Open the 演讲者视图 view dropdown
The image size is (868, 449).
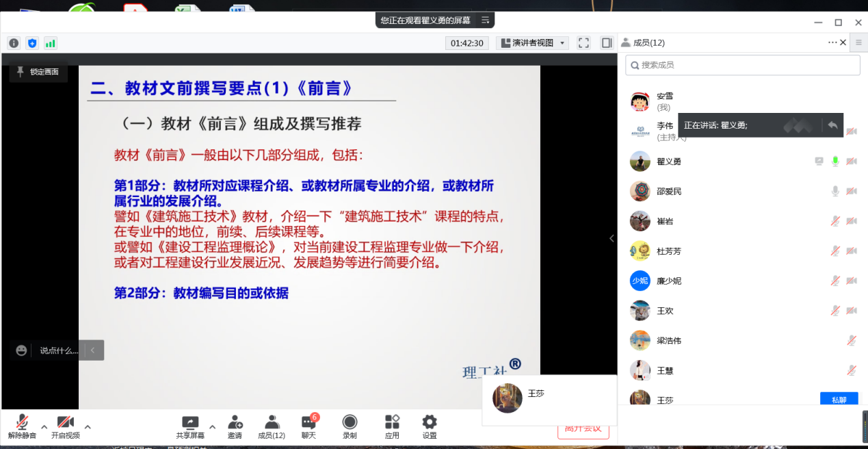(x=532, y=42)
